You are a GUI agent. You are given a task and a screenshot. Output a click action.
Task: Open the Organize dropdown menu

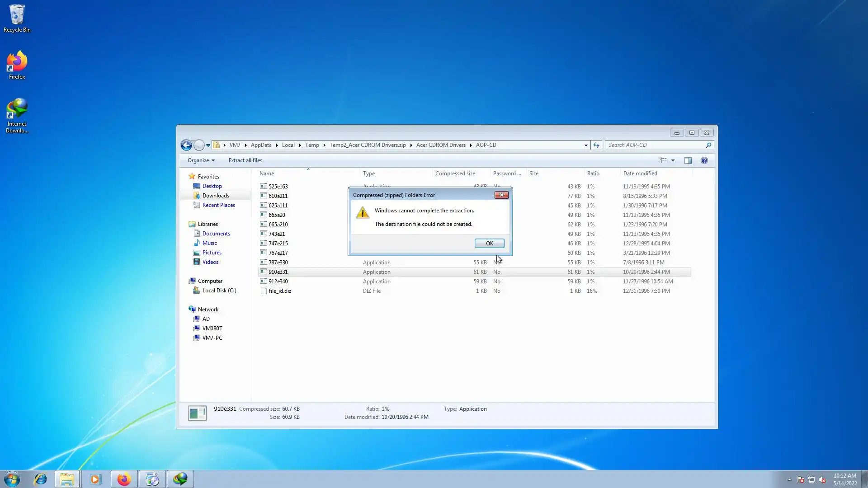[x=201, y=160]
